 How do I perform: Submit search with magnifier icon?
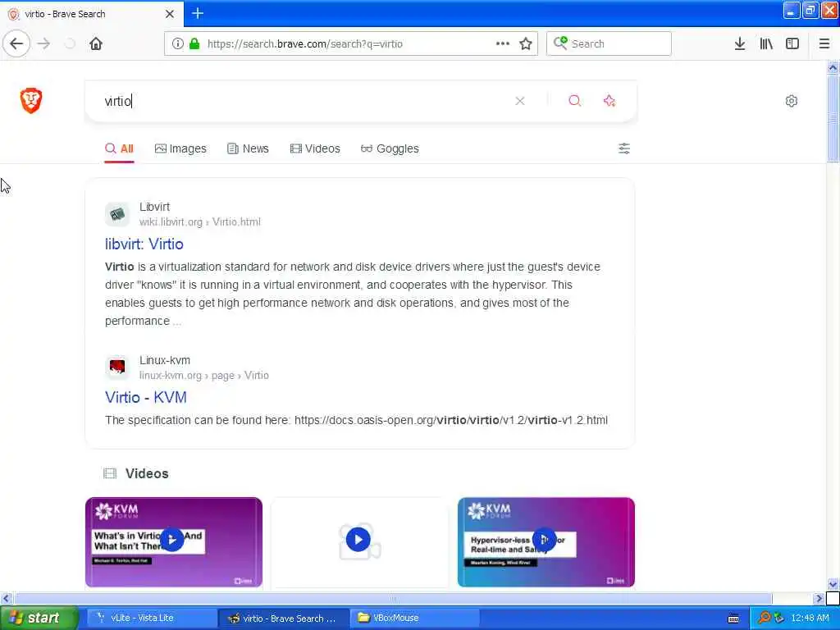(574, 101)
